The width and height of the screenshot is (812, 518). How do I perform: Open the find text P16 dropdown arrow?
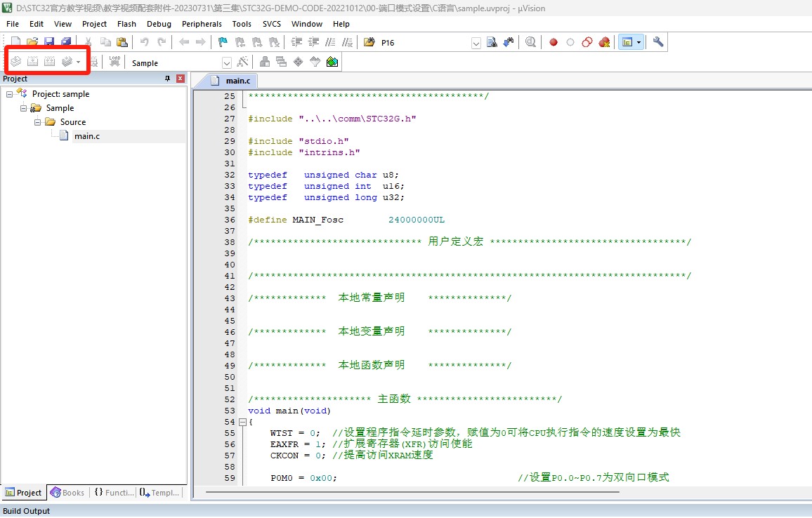476,43
